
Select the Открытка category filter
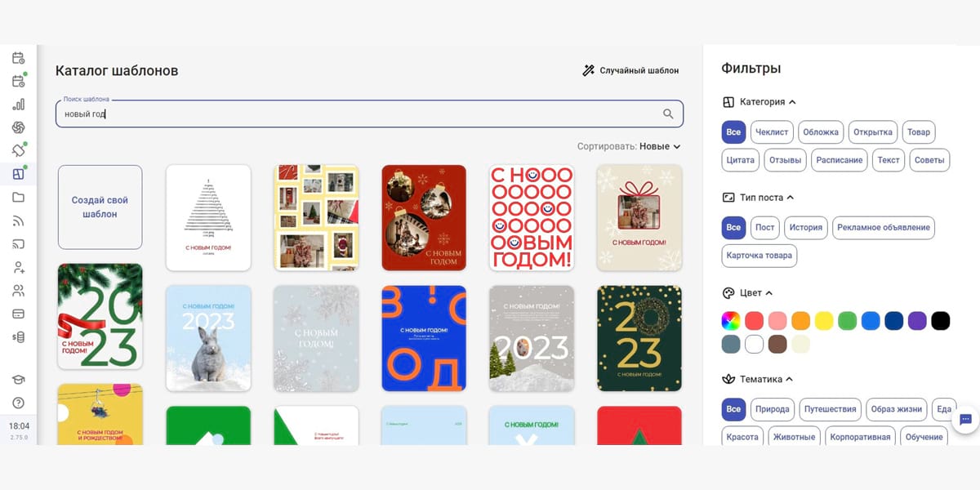(x=872, y=132)
